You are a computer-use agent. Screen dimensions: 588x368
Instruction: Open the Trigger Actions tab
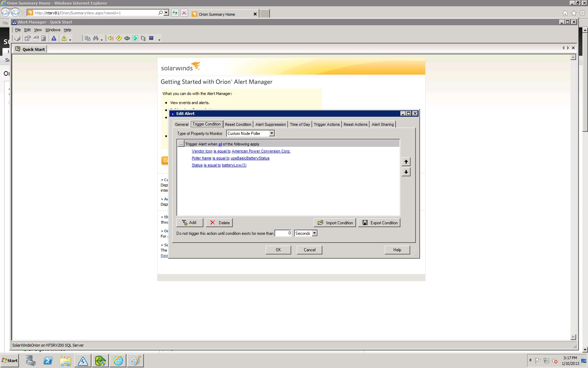click(x=327, y=124)
